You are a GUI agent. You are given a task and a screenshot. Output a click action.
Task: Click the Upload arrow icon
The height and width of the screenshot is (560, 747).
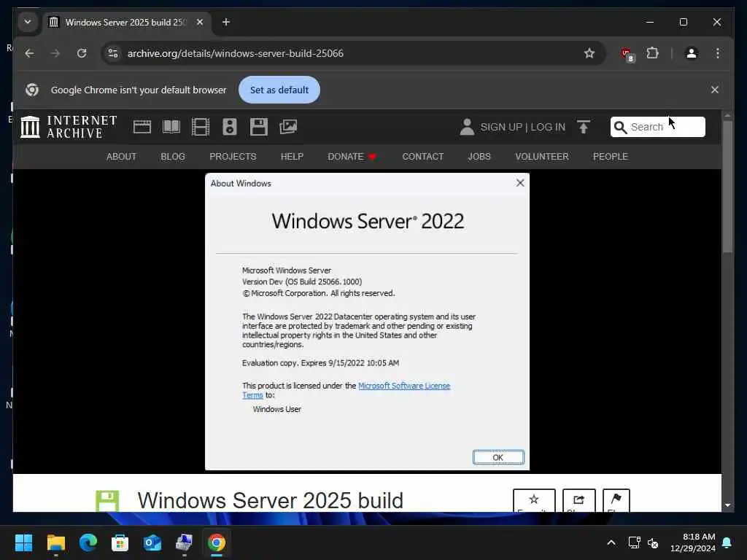(584, 127)
